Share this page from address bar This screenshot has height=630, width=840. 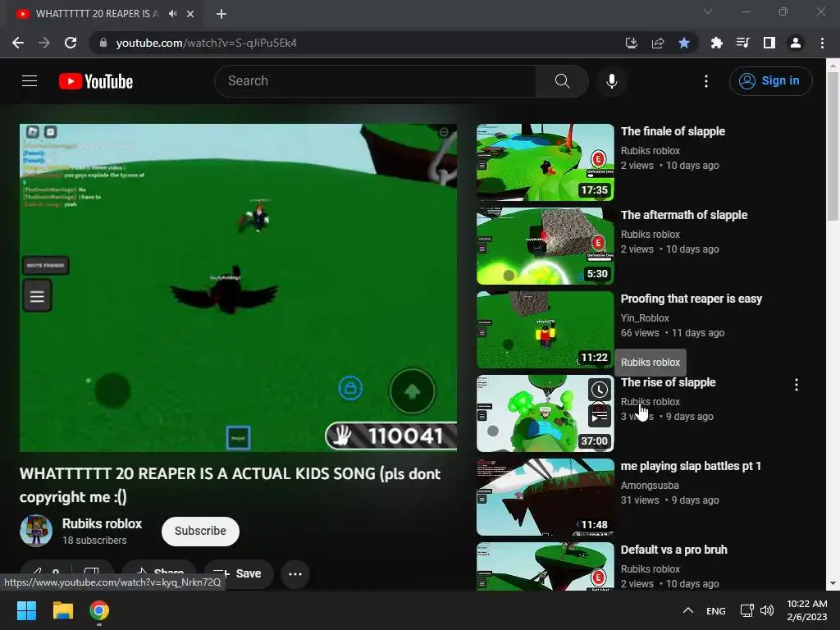pos(658,43)
